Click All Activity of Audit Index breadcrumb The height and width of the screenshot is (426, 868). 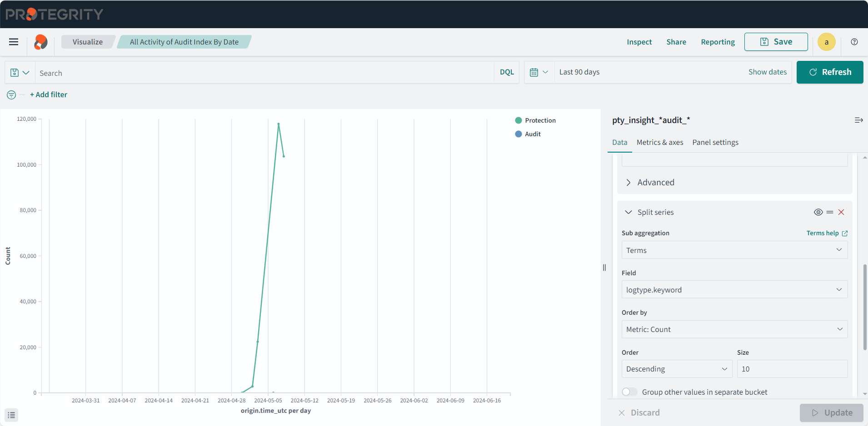(184, 42)
